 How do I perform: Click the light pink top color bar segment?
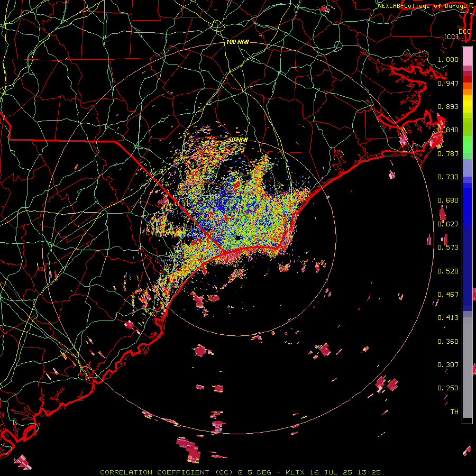(x=467, y=57)
